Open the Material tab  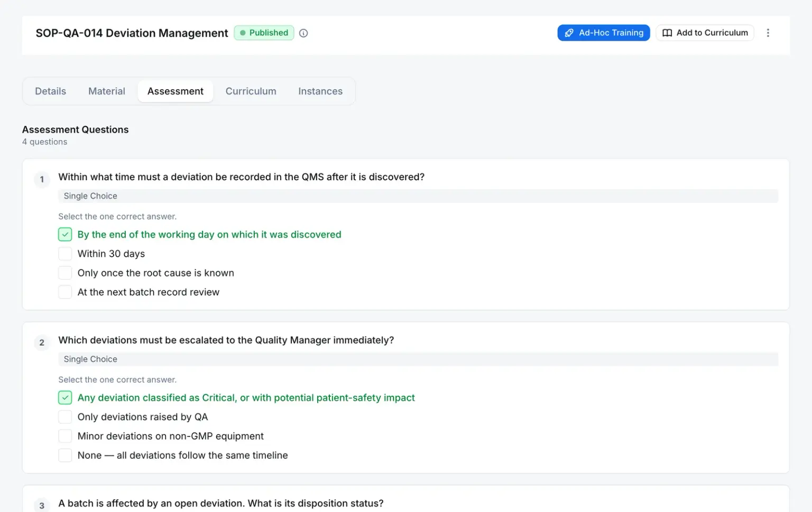pyautogui.click(x=107, y=91)
